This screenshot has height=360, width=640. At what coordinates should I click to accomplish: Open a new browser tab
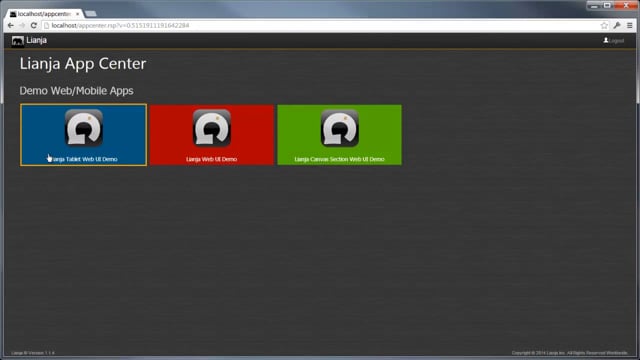pyautogui.click(x=91, y=14)
